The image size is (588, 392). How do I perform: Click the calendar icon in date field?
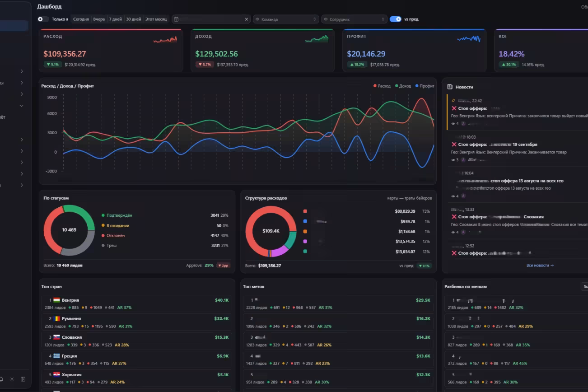point(177,19)
